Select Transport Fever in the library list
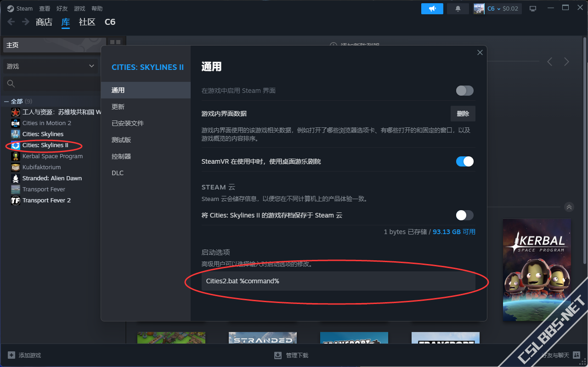 (44, 189)
